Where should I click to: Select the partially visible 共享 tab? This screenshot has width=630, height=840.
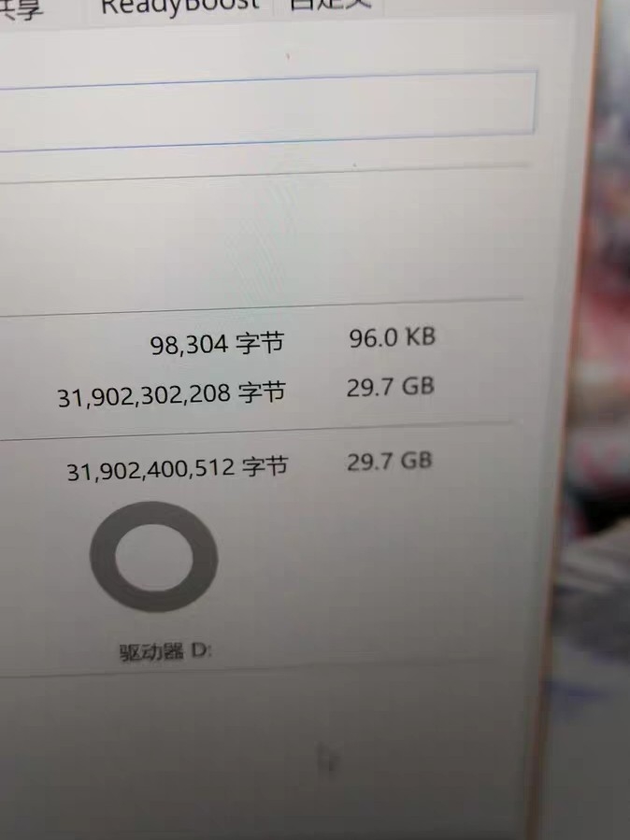point(21,9)
